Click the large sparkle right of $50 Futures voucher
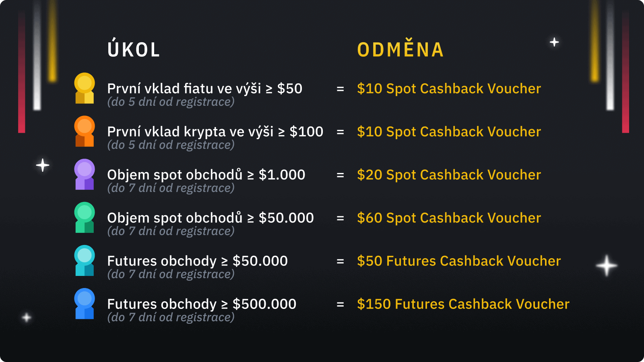The width and height of the screenshot is (644, 362). tap(607, 265)
